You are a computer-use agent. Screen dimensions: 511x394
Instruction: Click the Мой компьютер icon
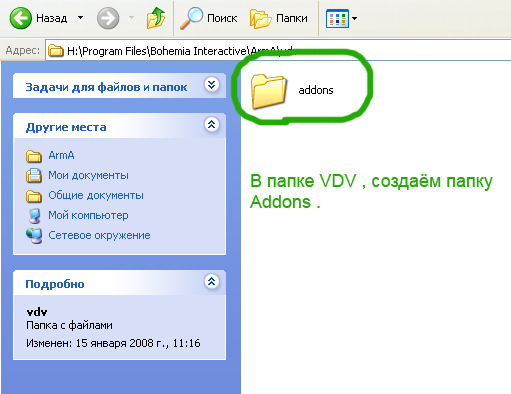(x=34, y=216)
